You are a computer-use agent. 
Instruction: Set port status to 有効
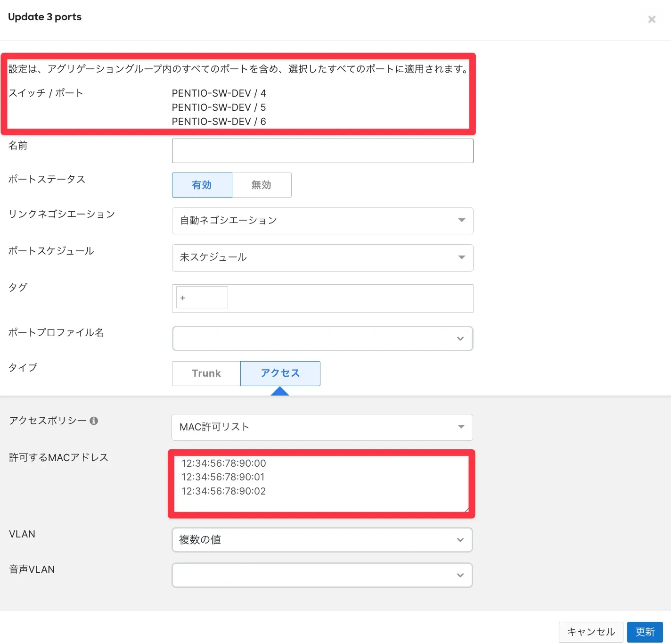coord(202,185)
